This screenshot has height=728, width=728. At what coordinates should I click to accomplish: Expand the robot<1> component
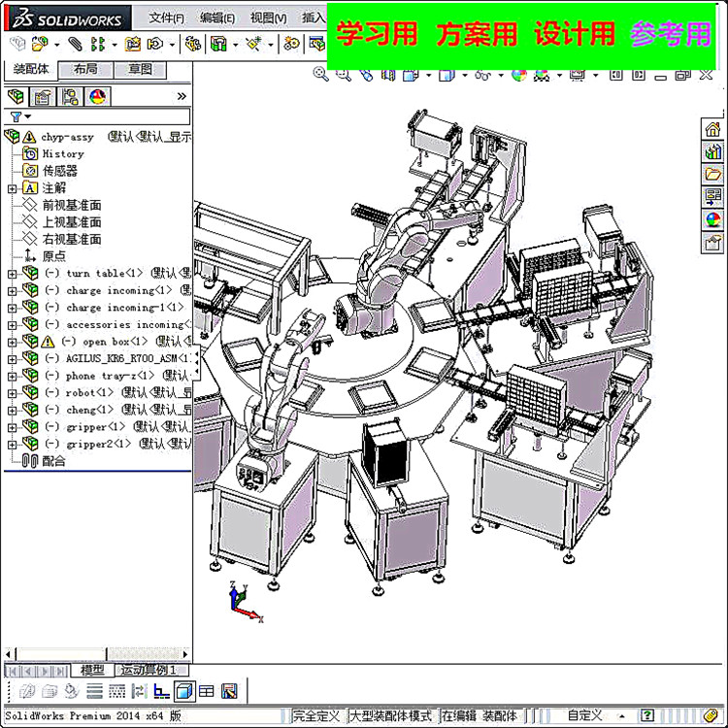click(12, 394)
